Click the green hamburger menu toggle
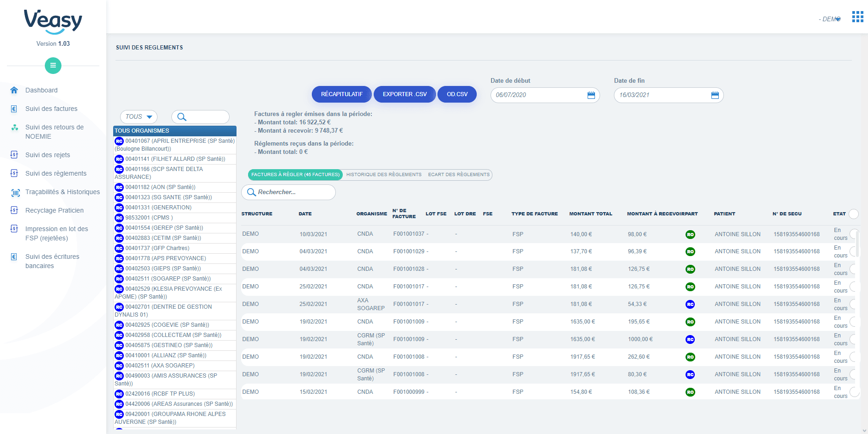868x434 pixels. tap(53, 66)
